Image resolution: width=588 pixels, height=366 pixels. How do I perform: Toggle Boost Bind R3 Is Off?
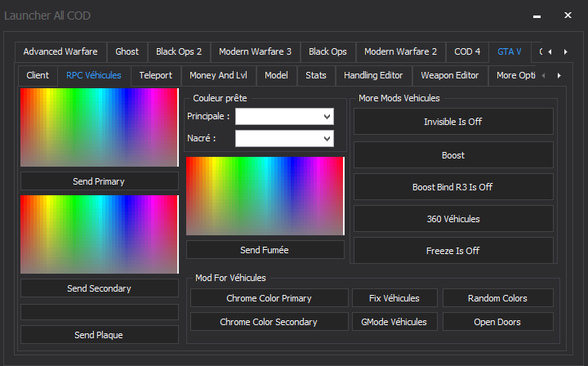(x=453, y=187)
